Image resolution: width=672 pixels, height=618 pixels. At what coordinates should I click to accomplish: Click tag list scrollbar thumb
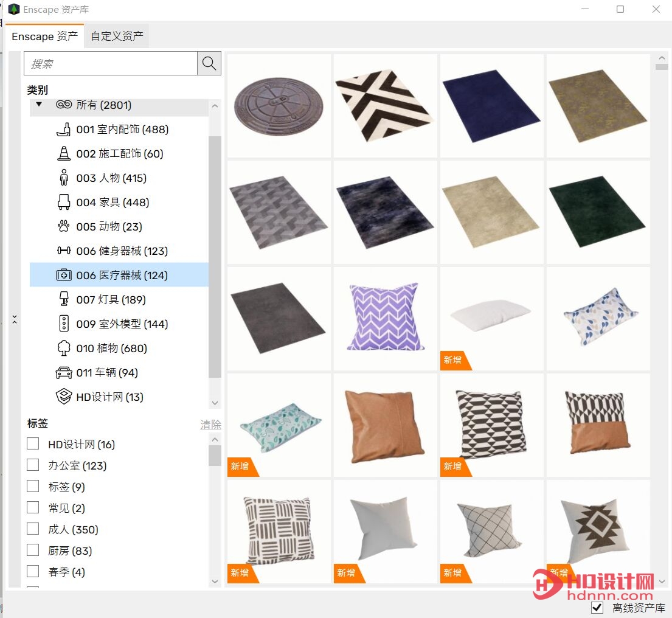tap(215, 456)
